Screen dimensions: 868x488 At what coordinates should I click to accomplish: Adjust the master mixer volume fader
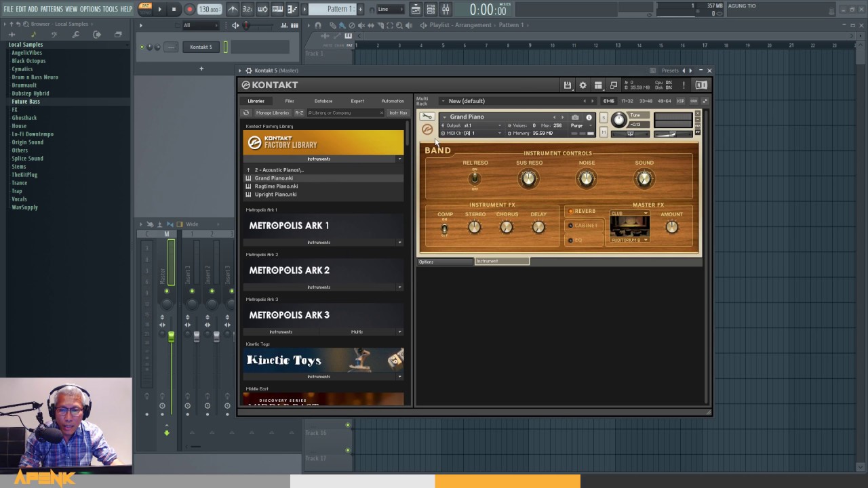171,336
